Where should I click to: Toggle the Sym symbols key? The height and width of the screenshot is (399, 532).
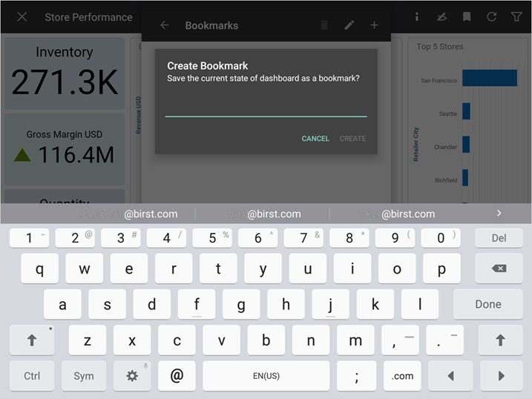pyautogui.click(x=84, y=376)
